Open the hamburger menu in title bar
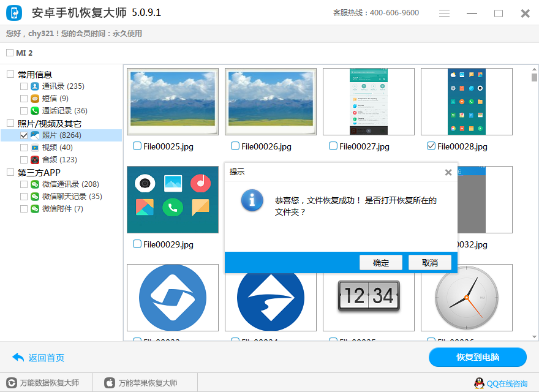The image size is (539, 392). coord(443,13)
